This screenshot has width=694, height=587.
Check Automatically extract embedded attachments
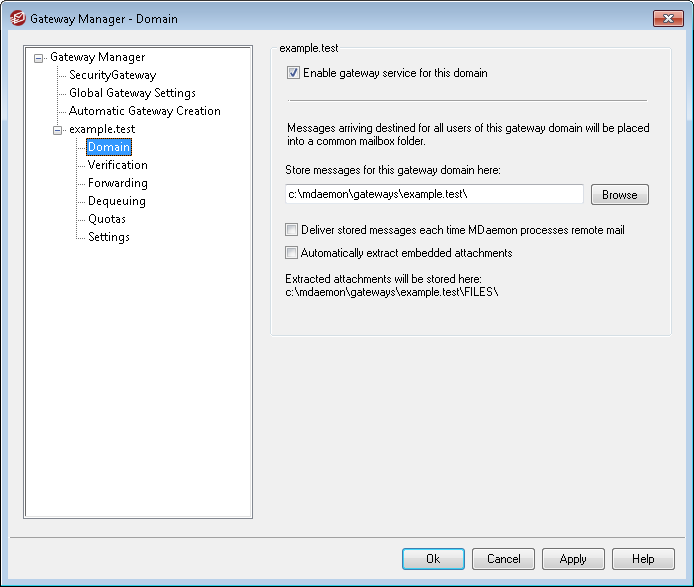point(292,253)
